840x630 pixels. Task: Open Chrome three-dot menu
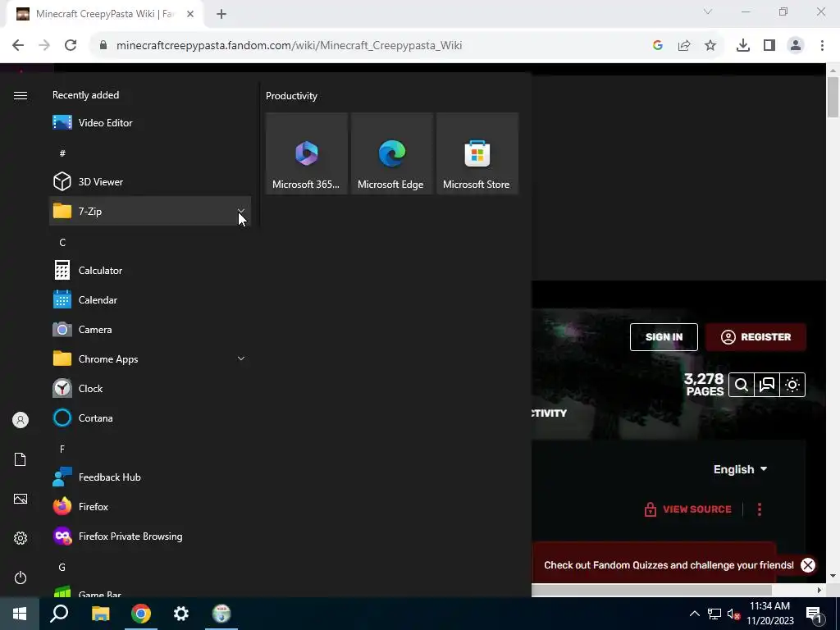pyautogui.click(x=822, y=46)
